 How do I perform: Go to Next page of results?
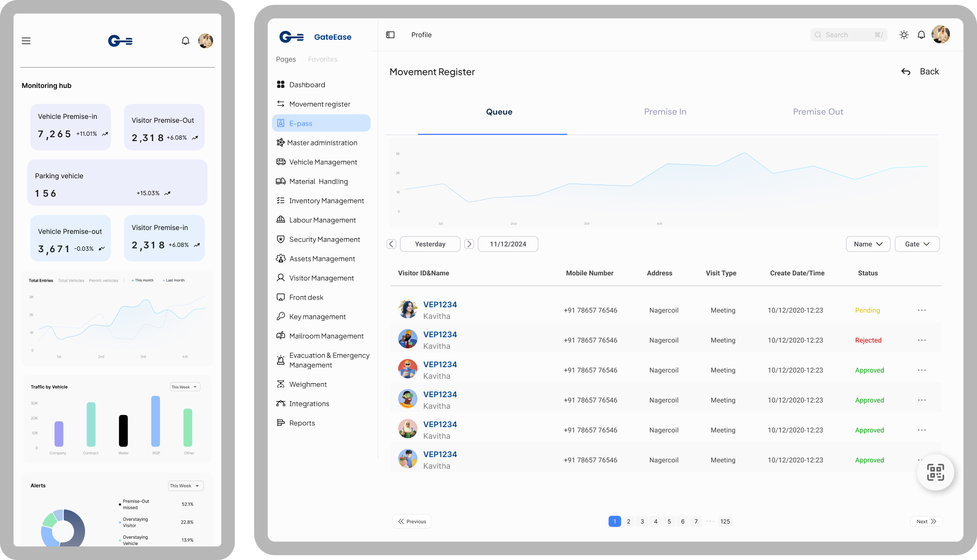(x=926, y=521)
